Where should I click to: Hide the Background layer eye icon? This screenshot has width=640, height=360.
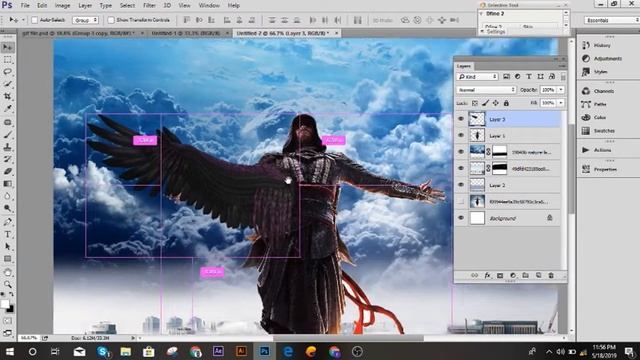point(461,218)
